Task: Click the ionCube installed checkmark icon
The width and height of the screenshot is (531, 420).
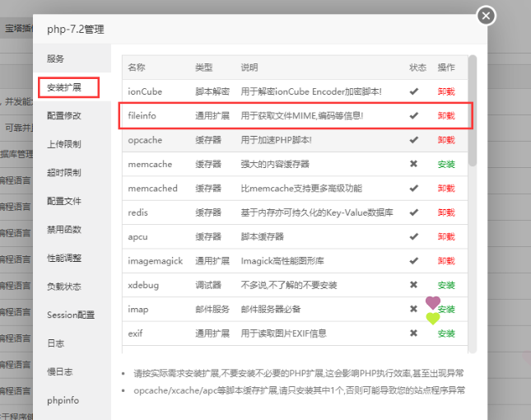Action: [414, 91]
